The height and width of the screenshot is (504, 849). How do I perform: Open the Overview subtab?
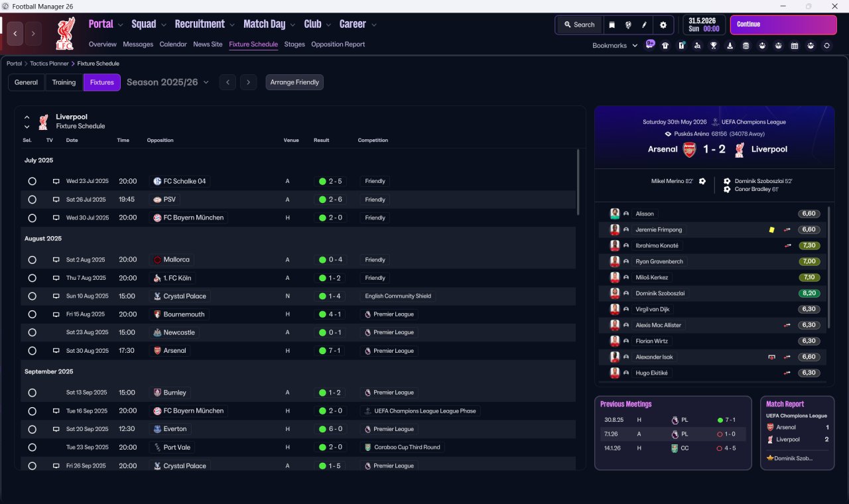point(103,44)
